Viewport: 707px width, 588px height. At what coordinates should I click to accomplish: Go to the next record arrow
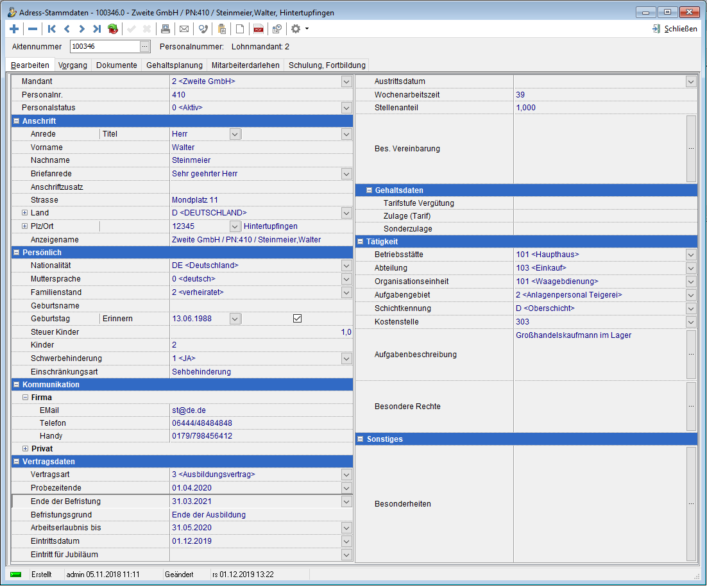coord(81,29)
